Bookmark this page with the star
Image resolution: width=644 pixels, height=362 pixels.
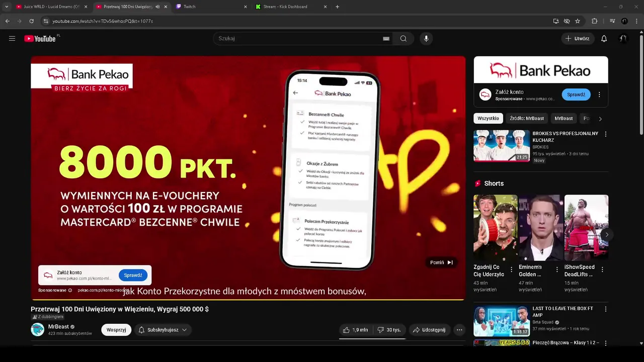point(578,21)
